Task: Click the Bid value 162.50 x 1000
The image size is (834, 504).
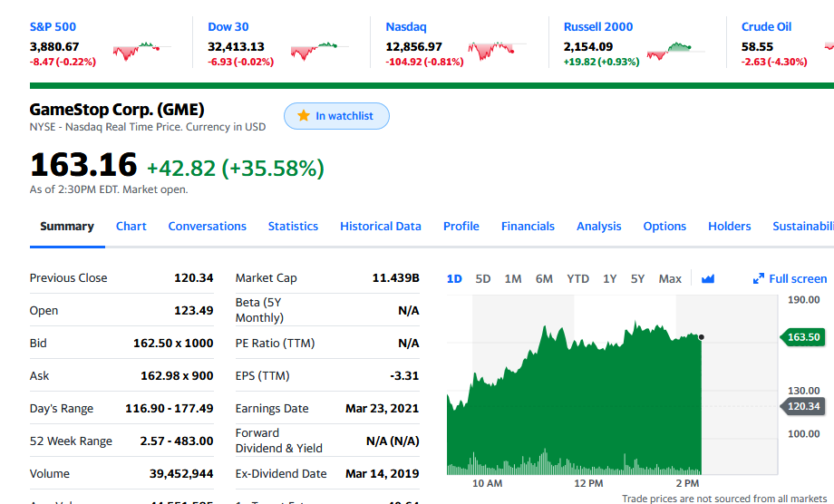Action: [x=173, y=344]
